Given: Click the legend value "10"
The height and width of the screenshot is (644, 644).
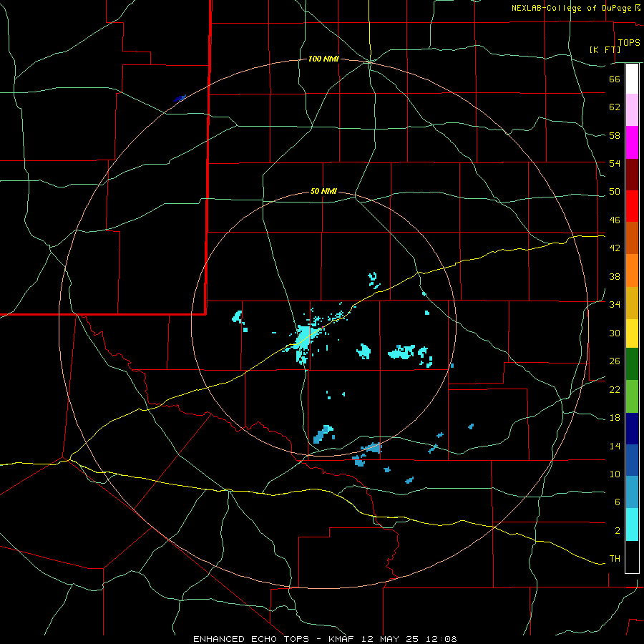Looking at the screenshot, I should pos(615,474).
